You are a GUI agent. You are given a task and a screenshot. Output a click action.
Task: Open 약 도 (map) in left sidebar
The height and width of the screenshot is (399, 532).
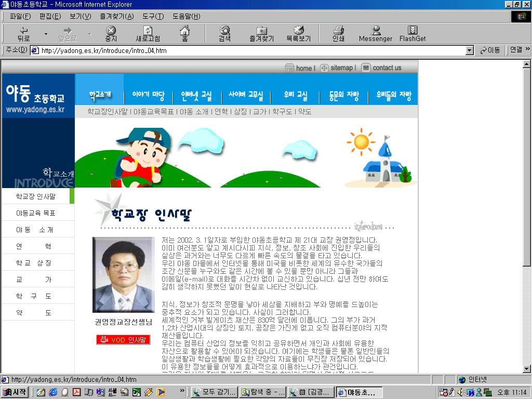pyautogui.click(x=34, y=312)
